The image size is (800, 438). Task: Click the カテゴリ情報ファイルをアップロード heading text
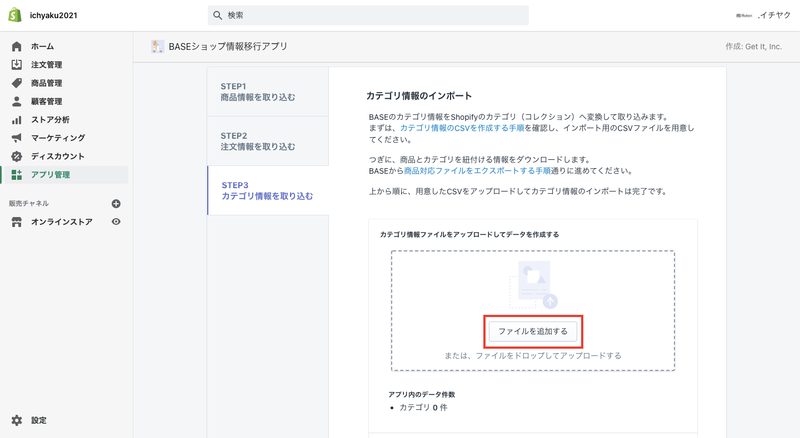[x=469, y=234]
